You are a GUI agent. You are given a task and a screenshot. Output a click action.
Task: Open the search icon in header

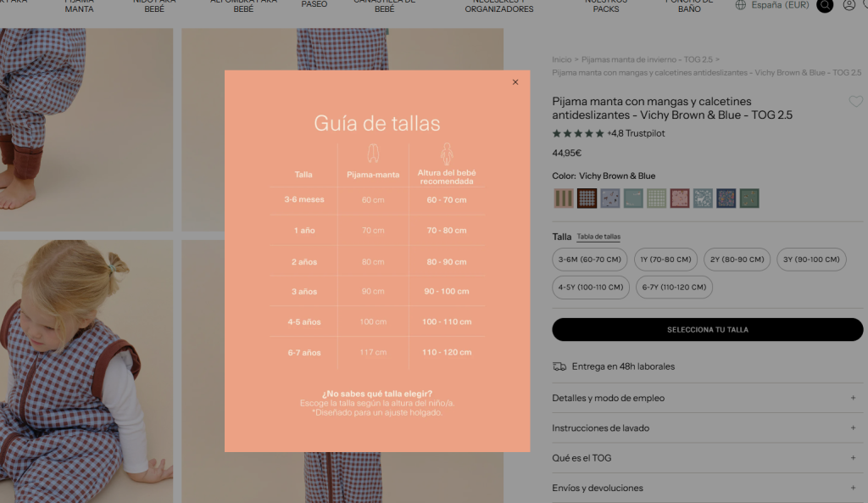click(825, 5)
